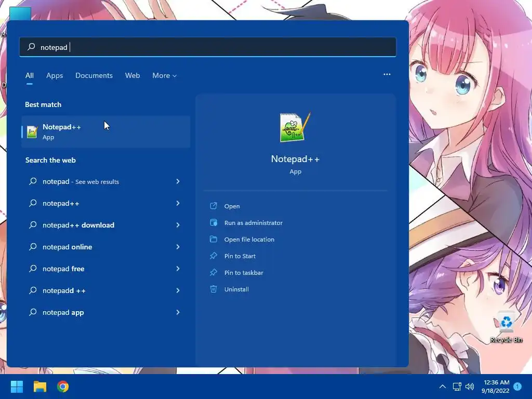532x399 pixels.
Task: Show hidden system tray icons
Action: point(443,387)
